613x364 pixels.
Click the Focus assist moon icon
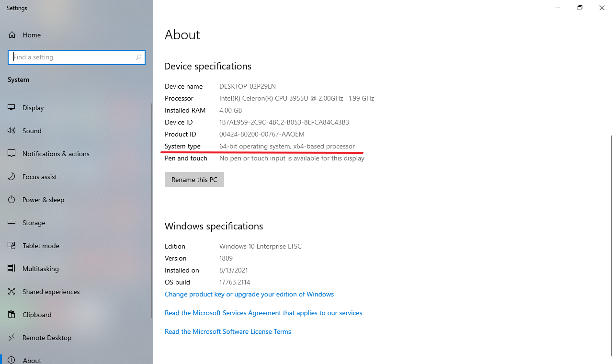(11, 177)
